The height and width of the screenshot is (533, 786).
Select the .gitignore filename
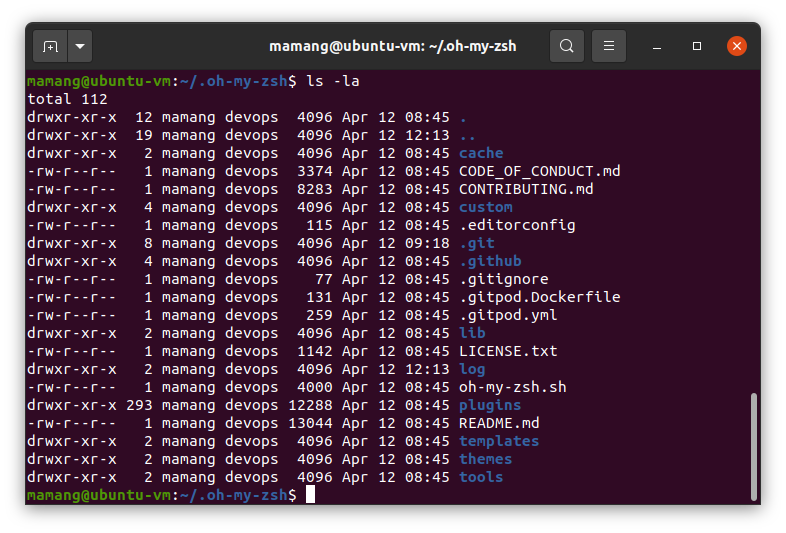[504, 279]
